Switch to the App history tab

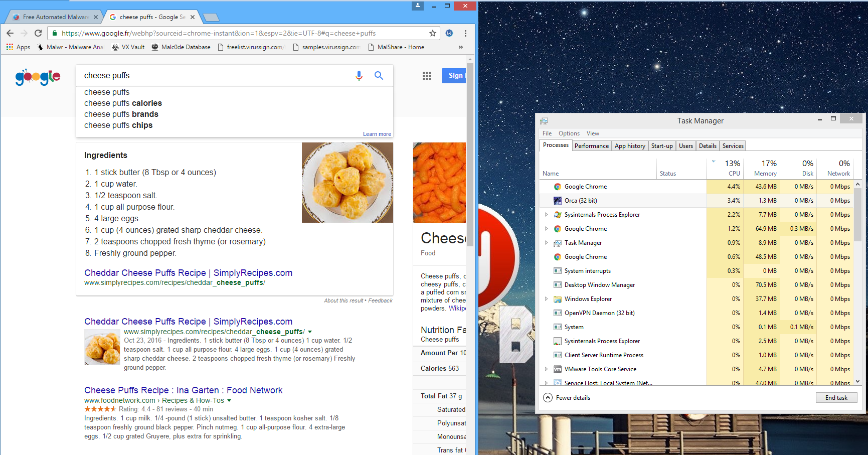click(x=630, y=146)
